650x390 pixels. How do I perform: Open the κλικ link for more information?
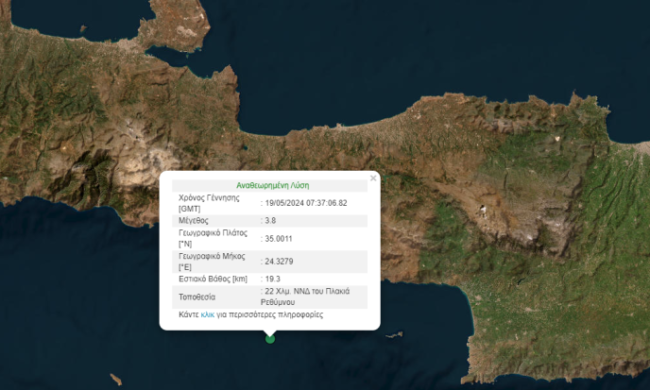click(207, 315)
